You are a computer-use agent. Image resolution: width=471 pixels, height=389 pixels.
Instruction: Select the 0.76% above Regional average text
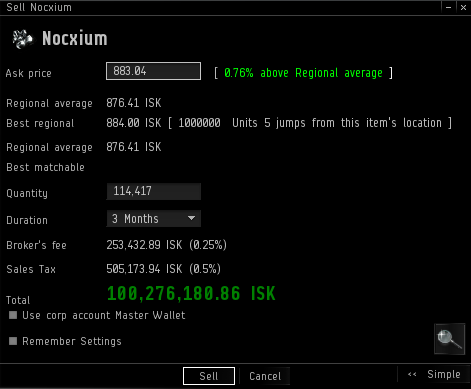coord(303,73)
